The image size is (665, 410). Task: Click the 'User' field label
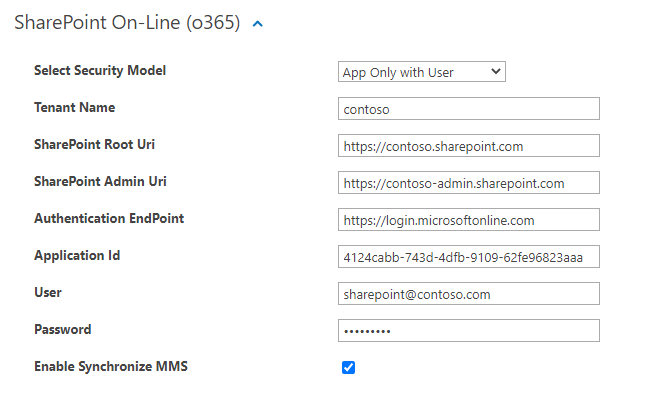(x=48, y=293)
